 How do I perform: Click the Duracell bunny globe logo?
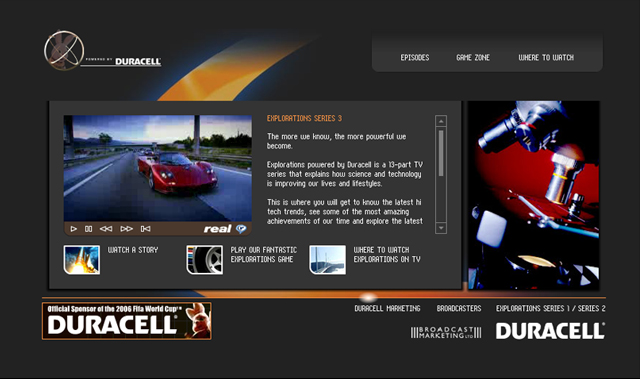coord(64,51)
